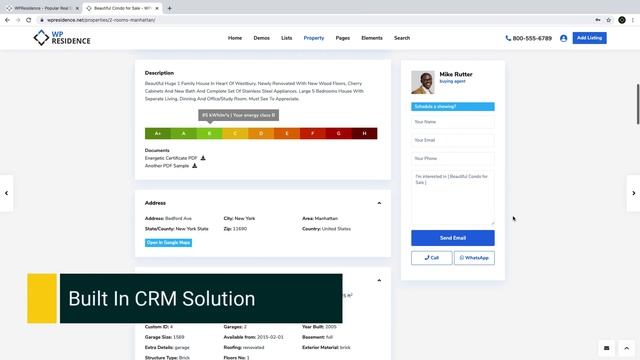
Task: Click the Zip: 11690 value
Action: 240,229
